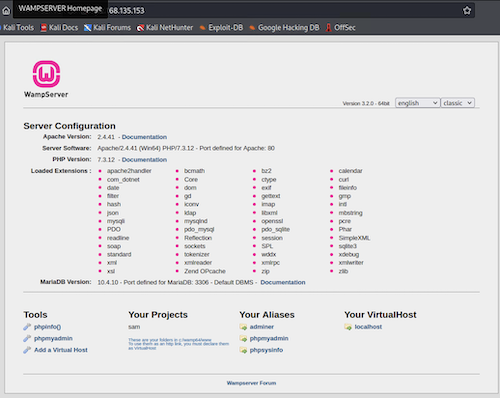Click the pdo_mysql extension entry
This screenshot has height=398, width=500.
[x=199, y=230]
